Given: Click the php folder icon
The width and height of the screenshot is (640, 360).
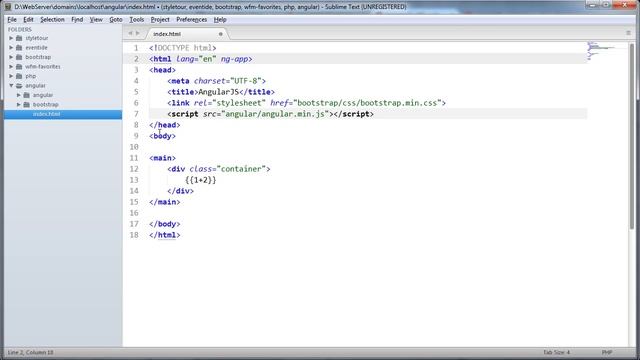Looking at the screenshot, I should click(x=19, y=76).
